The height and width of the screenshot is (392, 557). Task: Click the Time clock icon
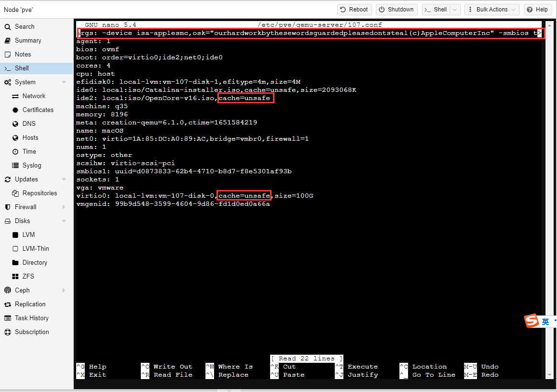[x=15, y=152]
